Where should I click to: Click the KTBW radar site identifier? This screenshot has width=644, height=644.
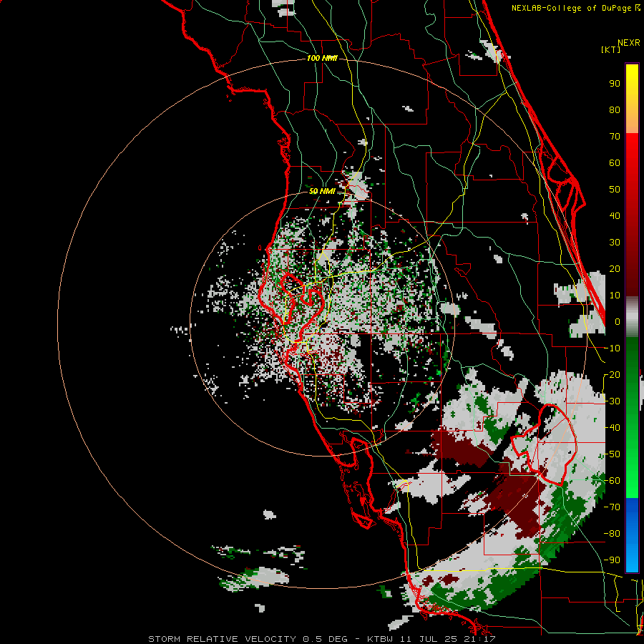point(381,639)
